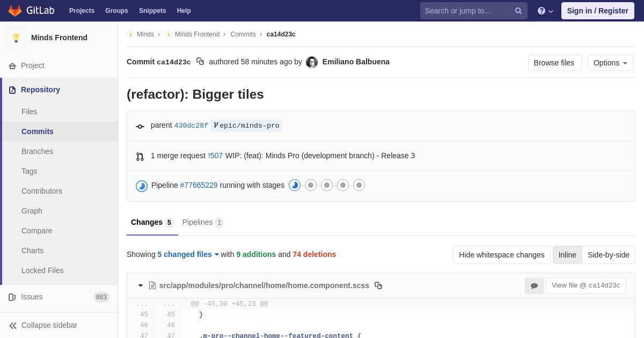Click the Minds breadcrumb icon
This screenshot has height=338, width=644.
[x=130, y=34]
